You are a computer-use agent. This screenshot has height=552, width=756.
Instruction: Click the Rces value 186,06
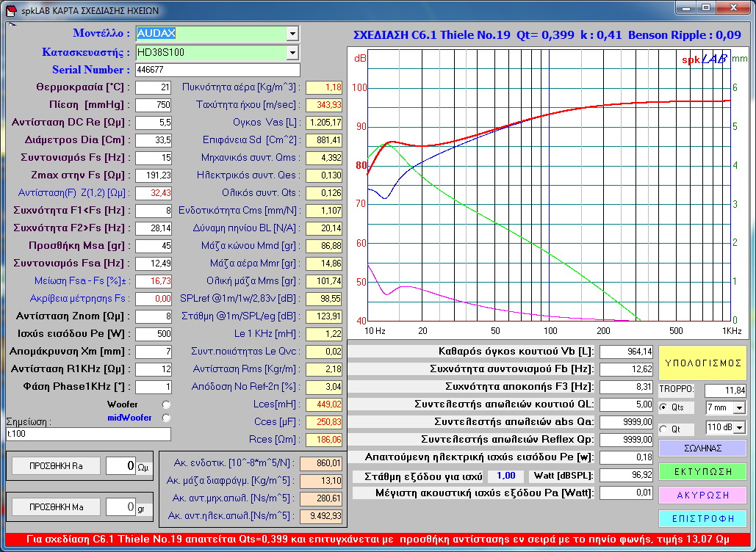pyautogui.click(x=324, y=439)
